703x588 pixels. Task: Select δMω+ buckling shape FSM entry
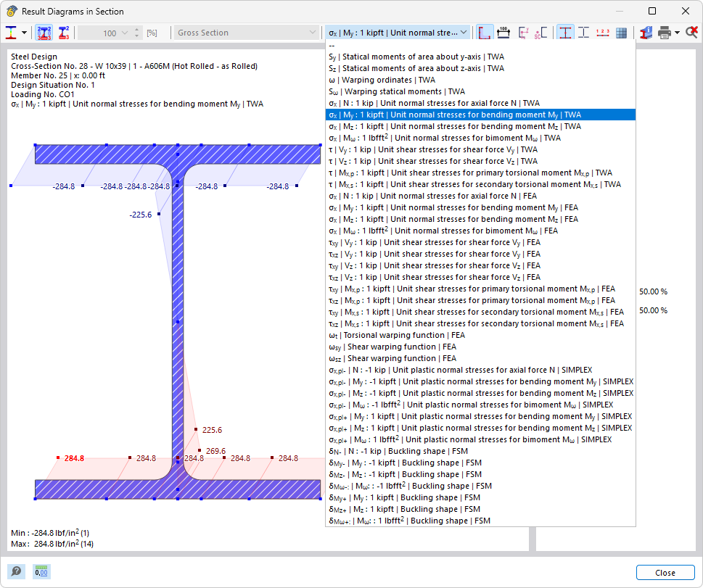point(480,521)
